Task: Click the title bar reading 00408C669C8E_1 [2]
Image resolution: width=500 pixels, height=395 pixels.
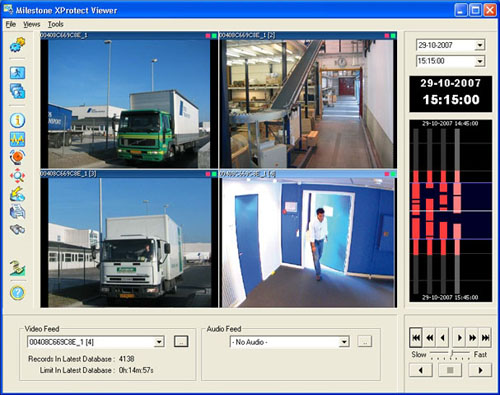Action: [x=308, y=35]
